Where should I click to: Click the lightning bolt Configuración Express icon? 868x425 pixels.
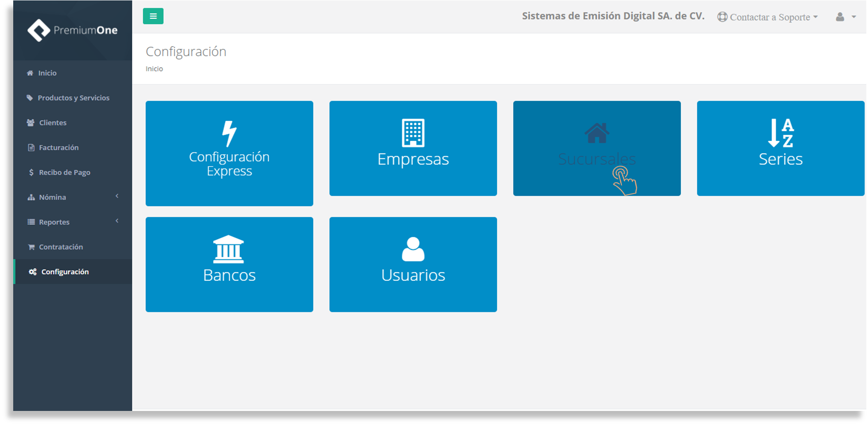229,134
